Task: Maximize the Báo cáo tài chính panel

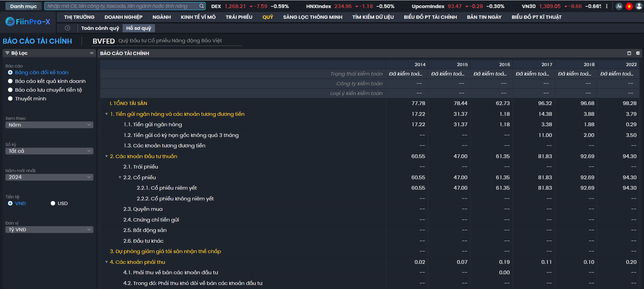Action: pyautogui.click(x=629, y=53)
